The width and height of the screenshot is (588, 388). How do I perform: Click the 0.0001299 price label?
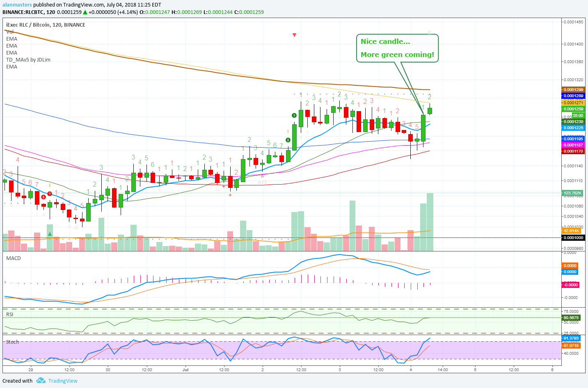(573, 89)
